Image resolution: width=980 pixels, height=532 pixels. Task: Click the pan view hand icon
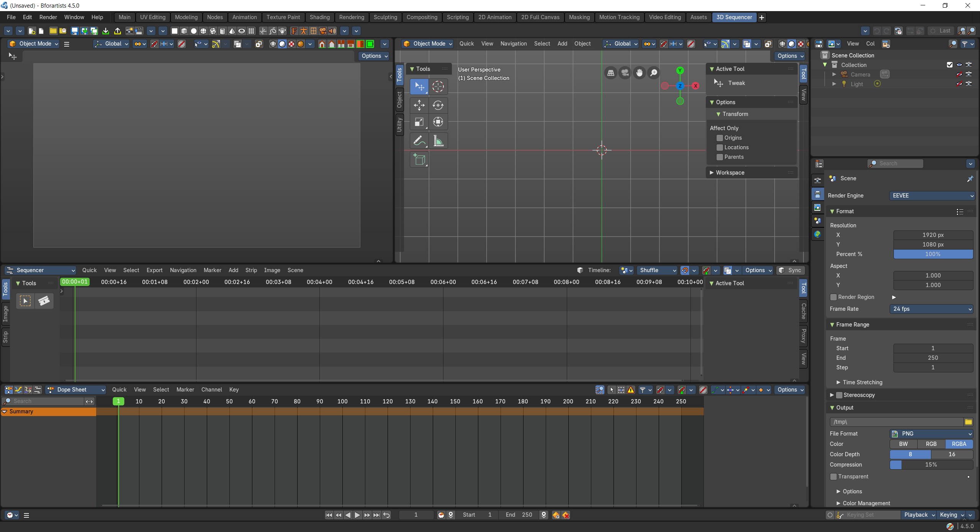639,73
